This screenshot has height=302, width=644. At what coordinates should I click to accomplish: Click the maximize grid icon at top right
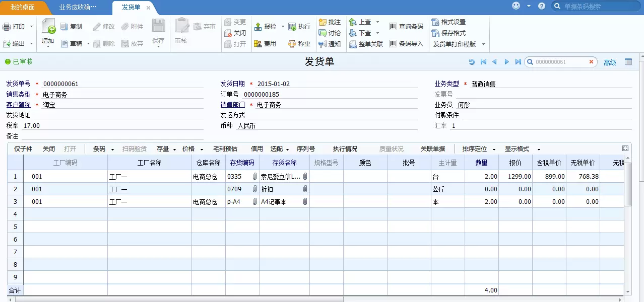625,148
